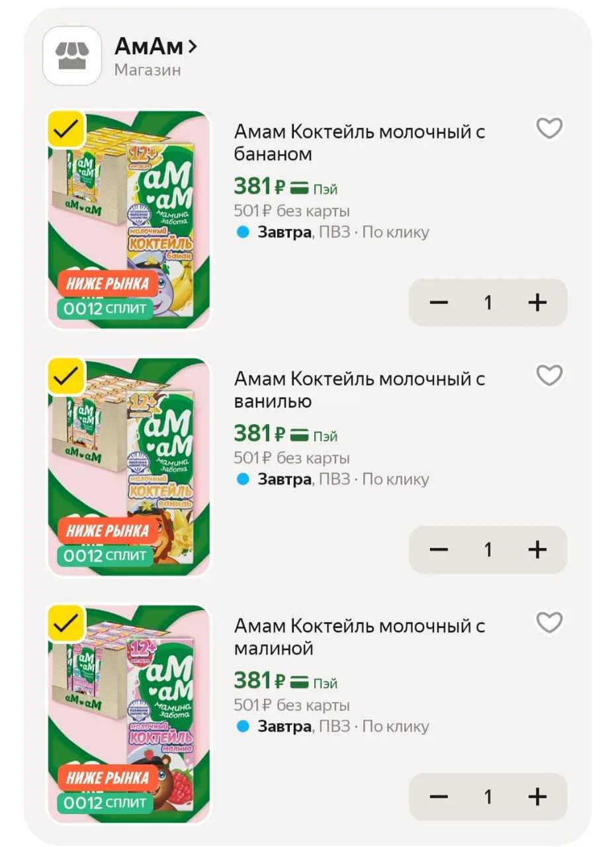616x847 pixels.
Task: Uncheck the banana cocktail selection checkbox
Action: pyautogui.click(x=66, y=130)
